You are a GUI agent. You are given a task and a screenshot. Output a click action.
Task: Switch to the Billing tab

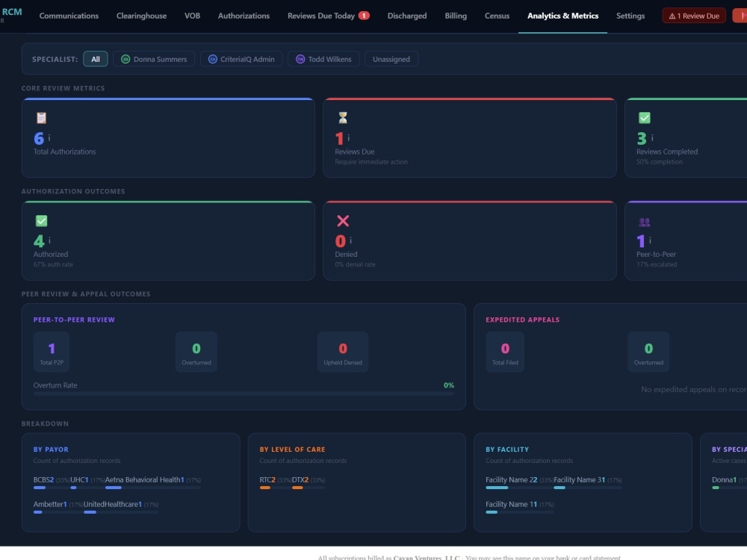click(456, 16)
